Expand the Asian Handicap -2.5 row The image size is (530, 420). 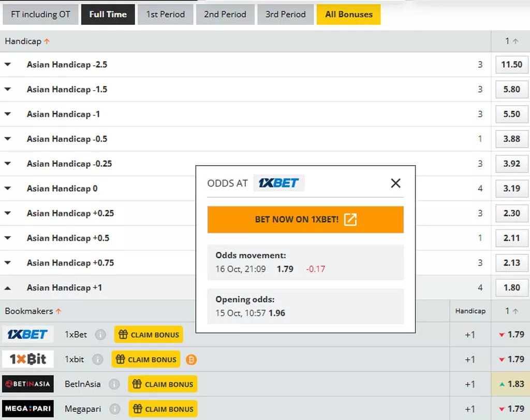tap(8, 65)
